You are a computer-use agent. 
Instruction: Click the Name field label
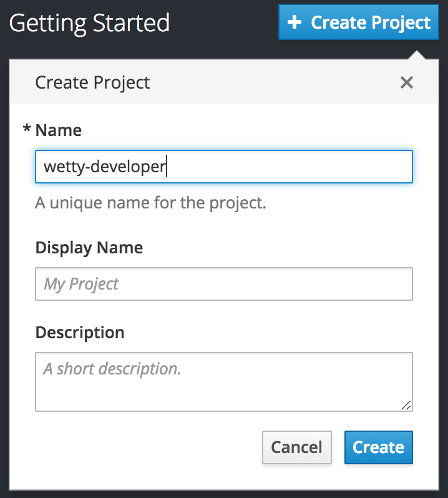[x=59, y=130]
